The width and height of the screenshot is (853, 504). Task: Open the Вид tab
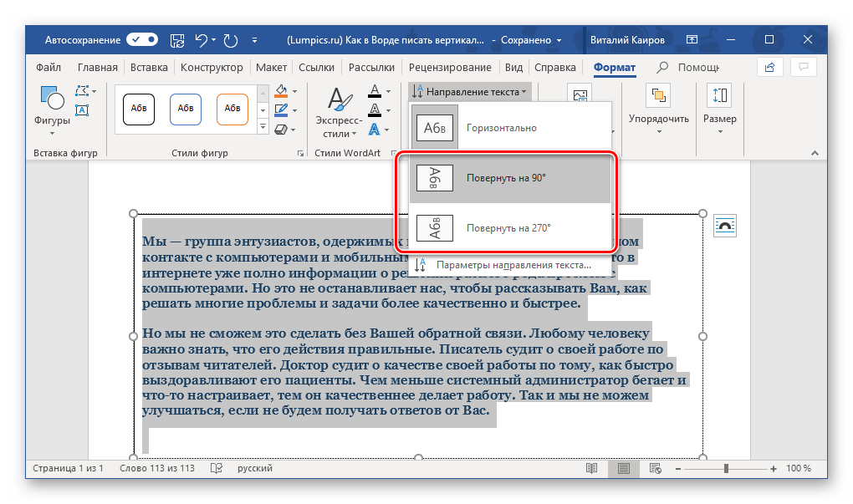click(513, 68)
